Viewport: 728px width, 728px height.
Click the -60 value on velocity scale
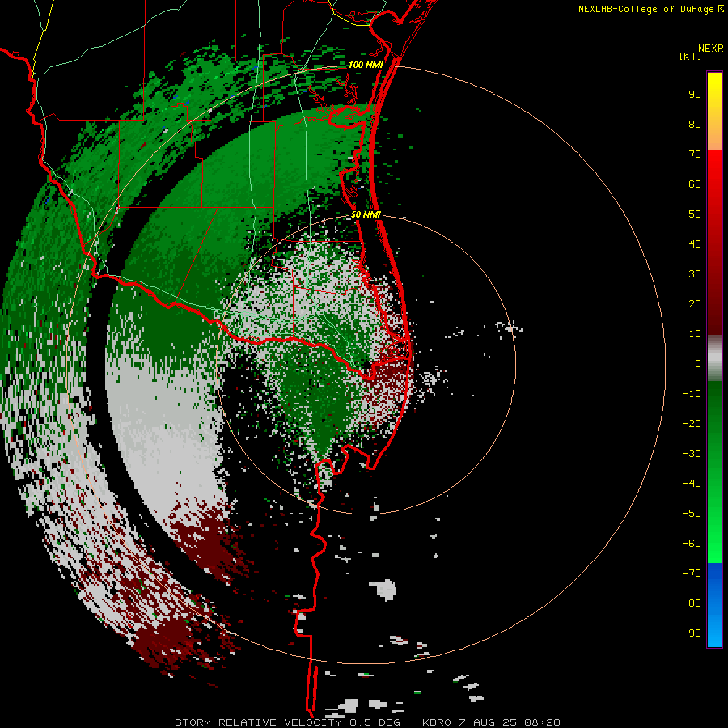(692, 544)
